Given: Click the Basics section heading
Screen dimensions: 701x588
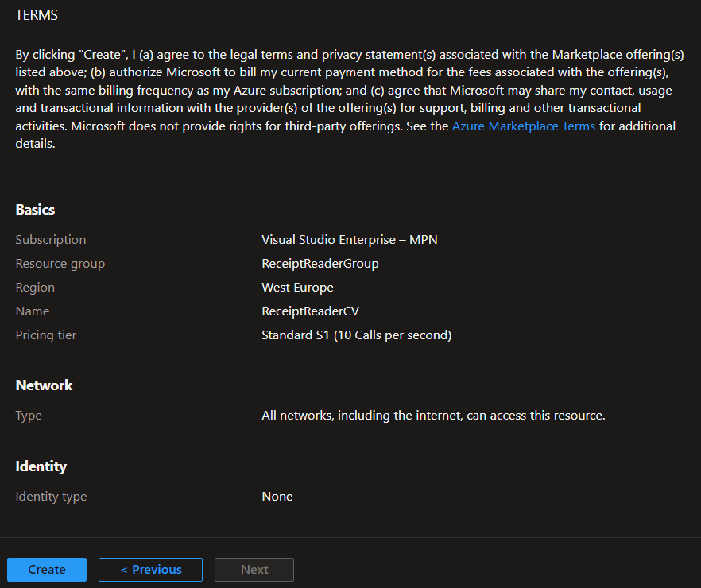Looking at the screenshot, I should pyautogui.click(x=35, y=210).
